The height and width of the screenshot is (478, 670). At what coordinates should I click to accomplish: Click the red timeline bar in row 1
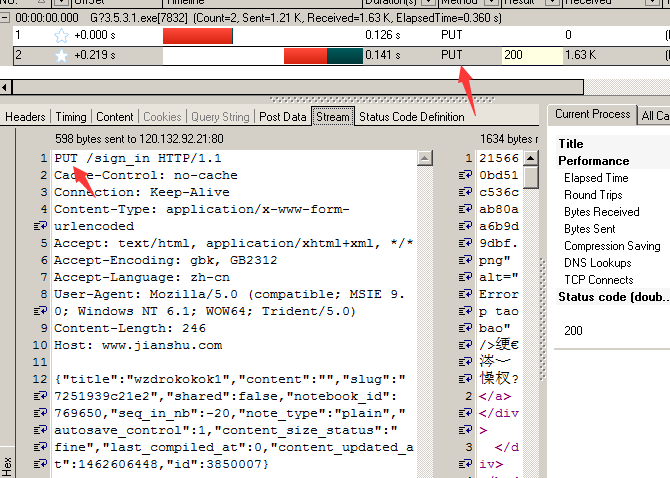197,36
